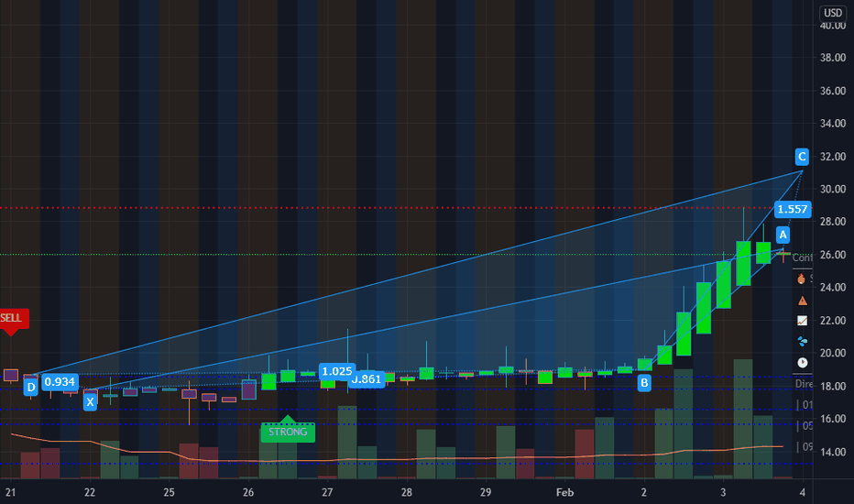The height and width of the screenshot is (504, 854).
Task: Click the 27 date label on time axis
Action: coord(327,493)
